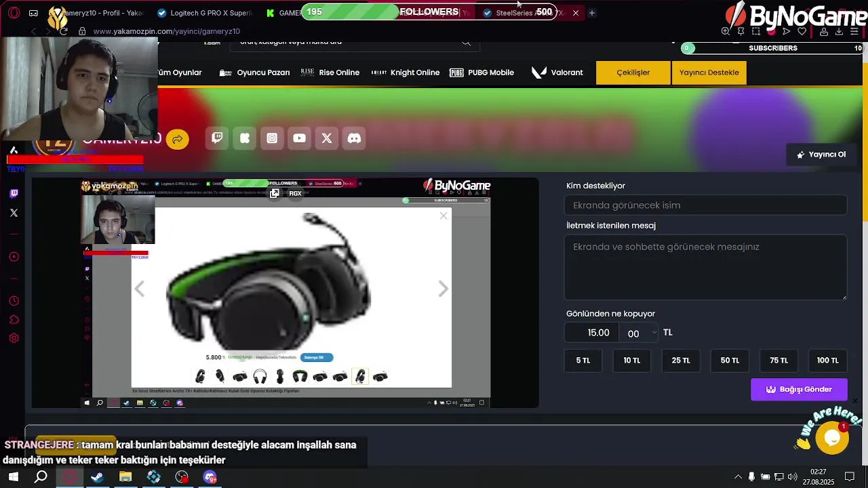This screenshot has height=488, width=868.
Task: Click the donation amount field showing 15.00
Action: coord(592,333)
